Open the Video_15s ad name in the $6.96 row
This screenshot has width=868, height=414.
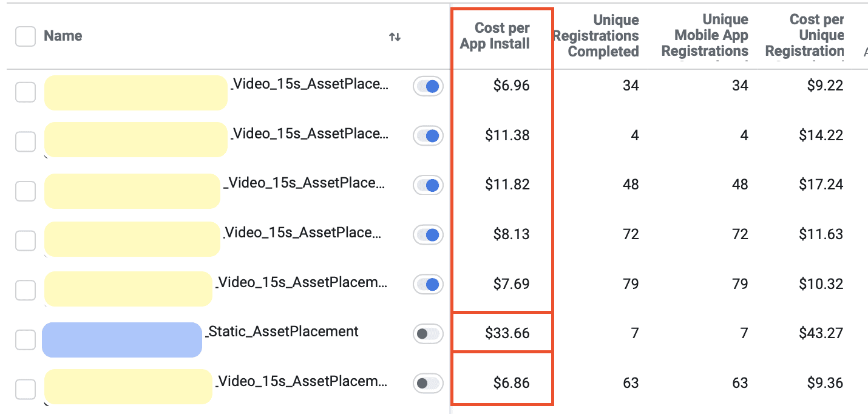point(309,84)
